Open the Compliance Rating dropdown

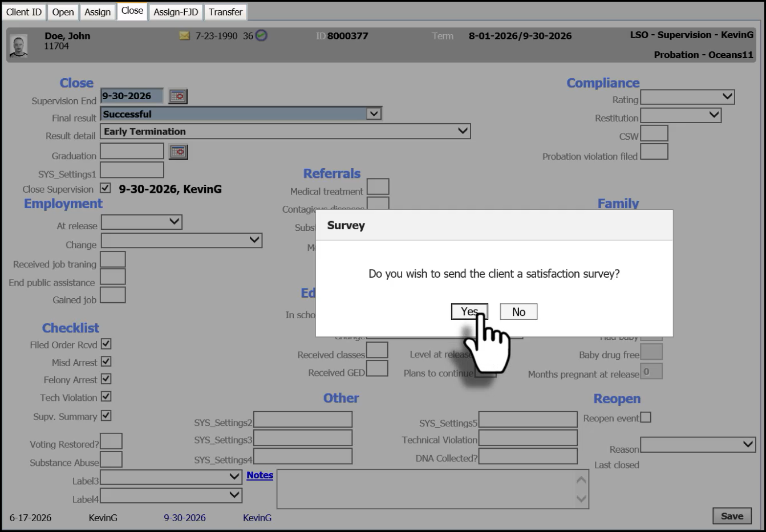tap(688, 97)
